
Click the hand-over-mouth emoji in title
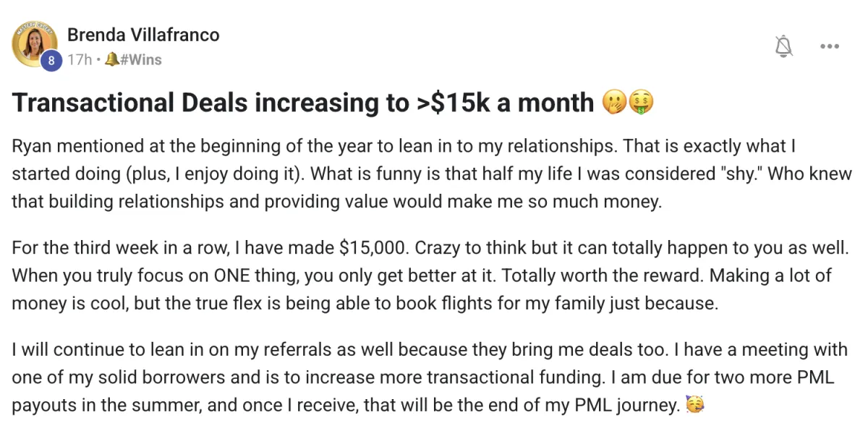pyautogui.click(x=614, y=103)
